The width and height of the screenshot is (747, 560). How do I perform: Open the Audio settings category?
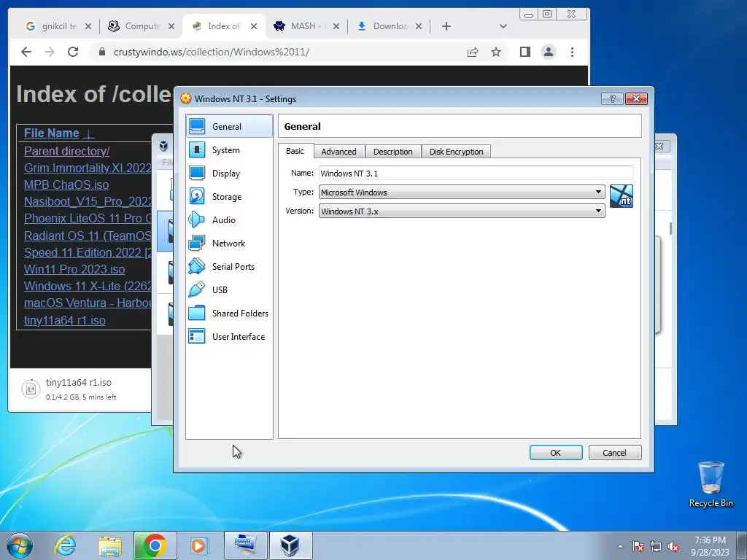(x=229, y=219)
